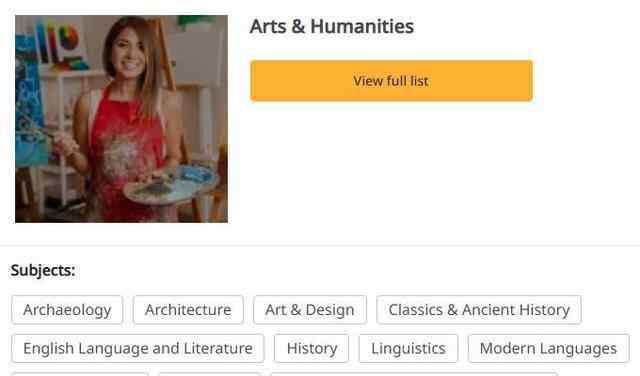Open the painter photo thumbnail
The width and height of the screenshot is (640, 376).
point(122,119)
